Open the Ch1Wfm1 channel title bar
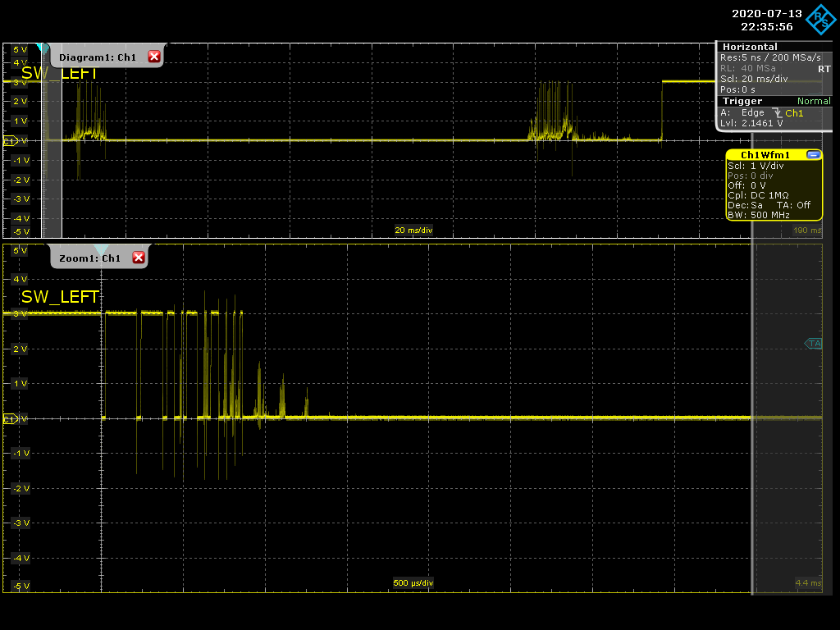This screenshot has width=840, height=630. (765, 155)
